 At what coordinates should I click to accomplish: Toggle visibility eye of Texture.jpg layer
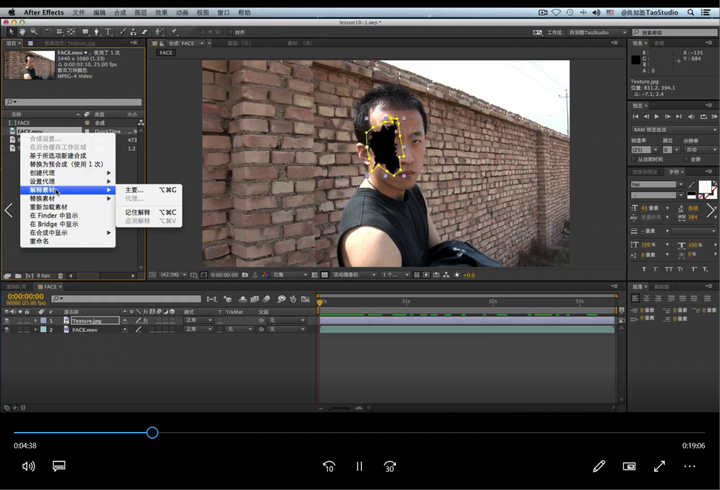(x=7, y=320)
